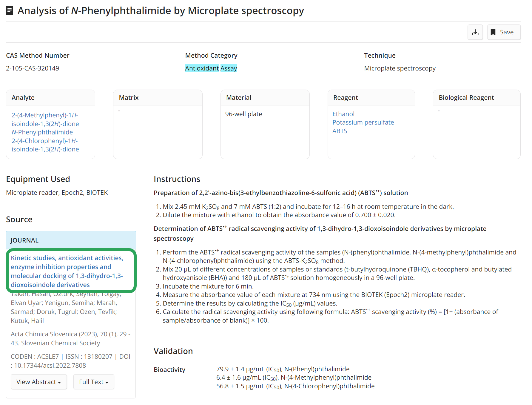Click the 2-(4-Methylphenyl)-1H-isoindole-1,3(2H)-dione analyte
This screenshot has height=405, width=532.
(x=45, y=119)
